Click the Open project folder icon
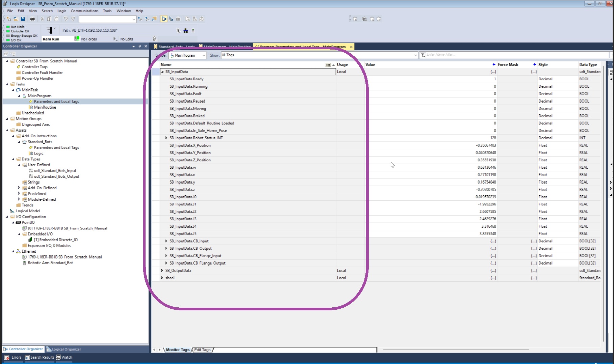Screen dimensions: 614x364 16,19
